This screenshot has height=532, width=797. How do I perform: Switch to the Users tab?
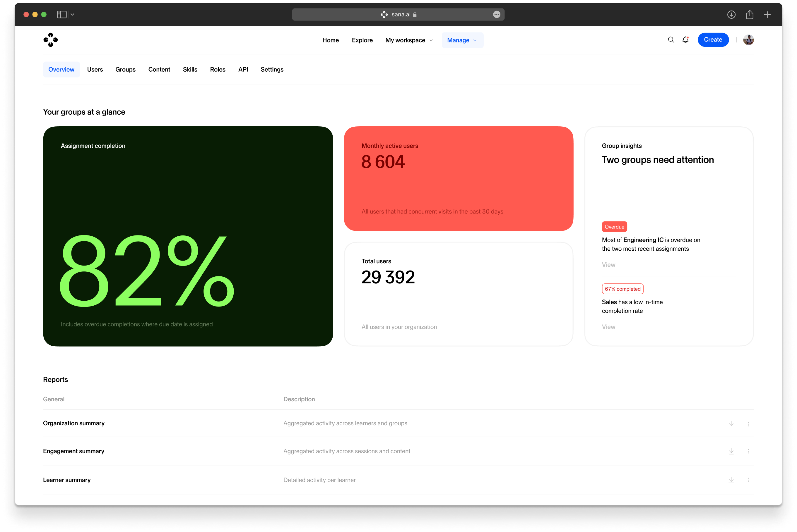click(95, 69)
